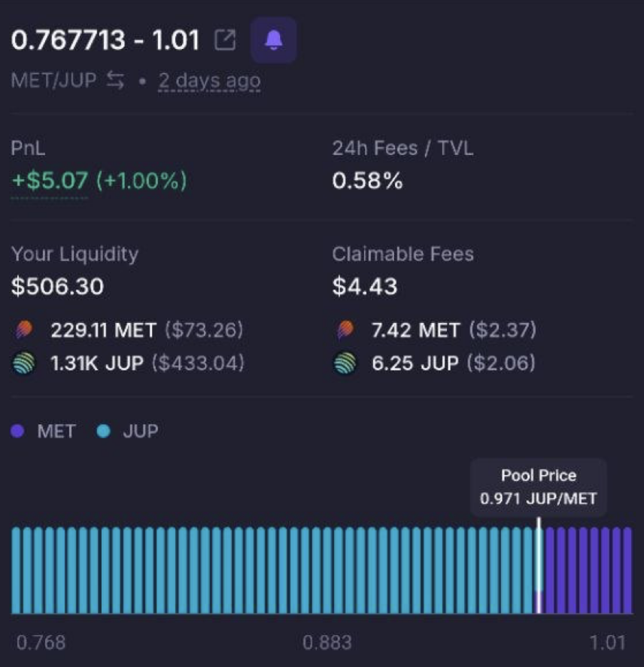
Task: Click MET token icon under Your Liquidity
Action: (x=24, y=330)
